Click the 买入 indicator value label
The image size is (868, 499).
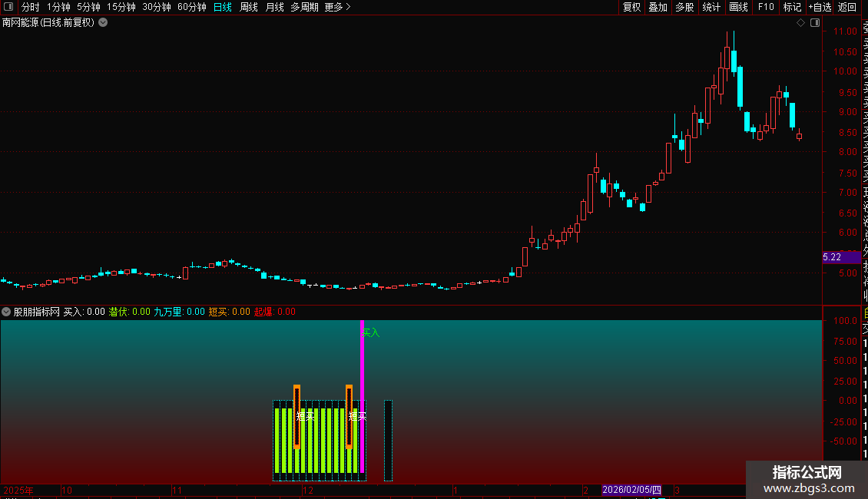pyautogui.click(x=84, y=312)
